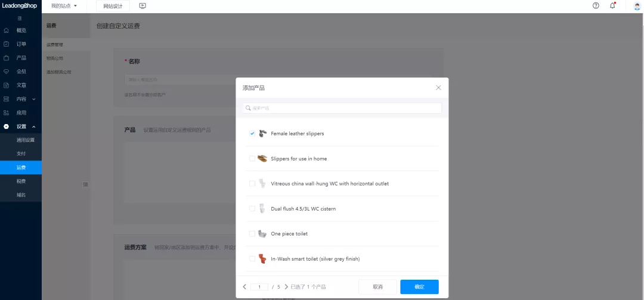
Task: Open 税费 in the settings submenu
Action: pos(21,181)
